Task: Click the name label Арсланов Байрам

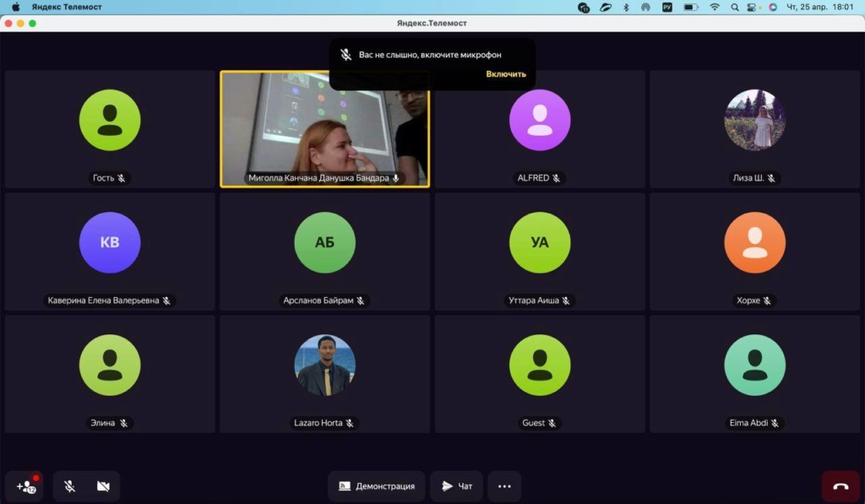Action: click(x=318, y=301)
